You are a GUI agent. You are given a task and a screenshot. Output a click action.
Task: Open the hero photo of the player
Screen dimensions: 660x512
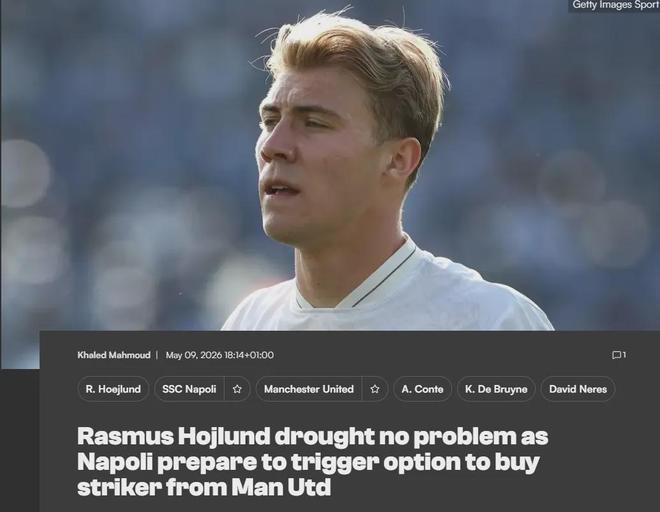(330, 165)
